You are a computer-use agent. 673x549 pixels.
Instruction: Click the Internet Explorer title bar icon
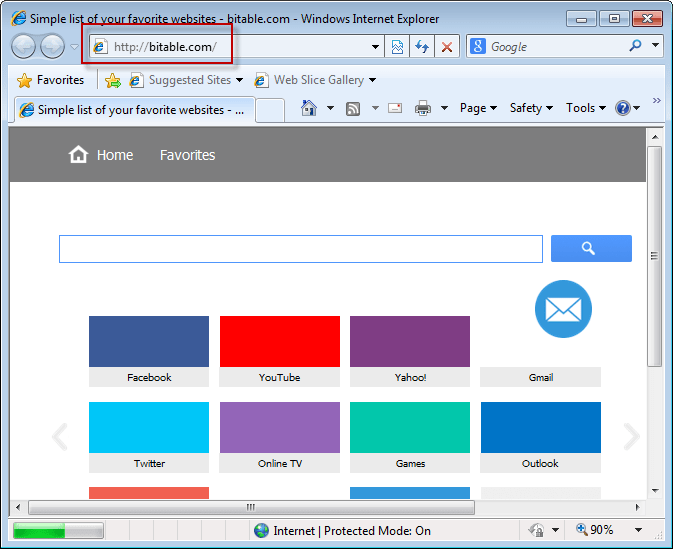[18, 18]
